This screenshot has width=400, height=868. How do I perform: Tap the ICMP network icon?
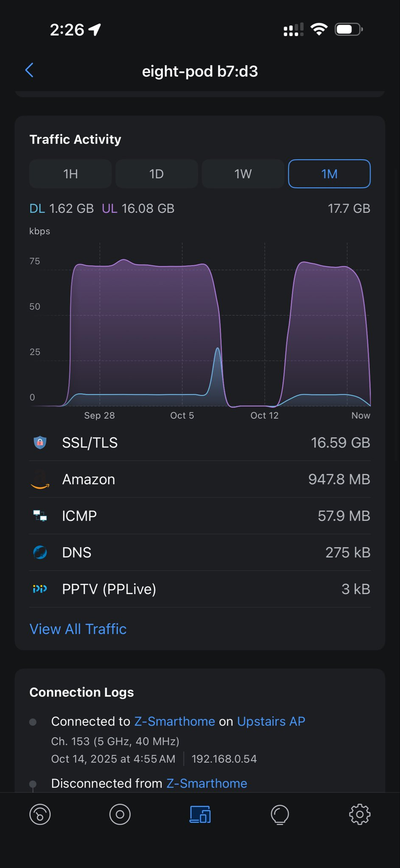point(40,516)
